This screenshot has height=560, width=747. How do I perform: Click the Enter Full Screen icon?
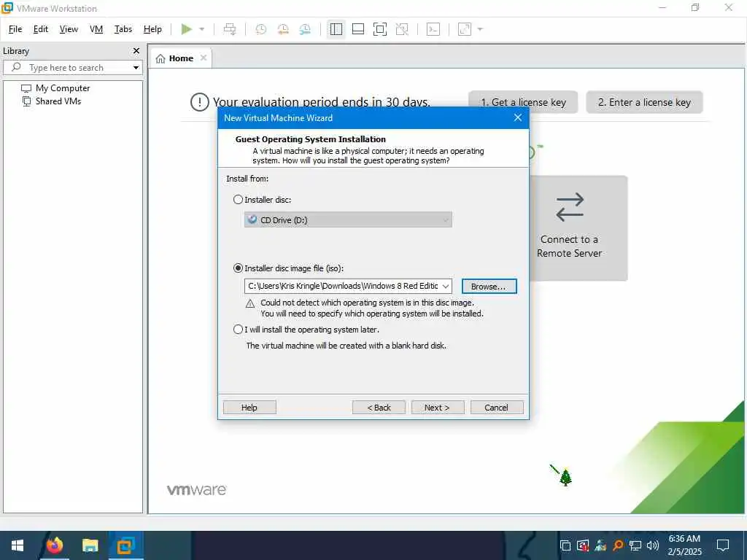coord(379,29)
